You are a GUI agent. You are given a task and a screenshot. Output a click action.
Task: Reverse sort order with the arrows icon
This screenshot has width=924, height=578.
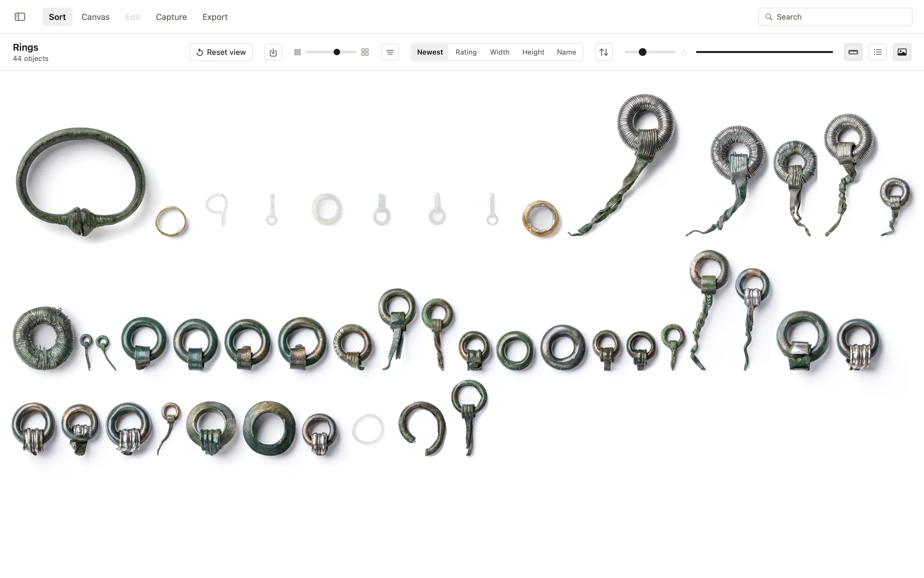tap(604, 52)
